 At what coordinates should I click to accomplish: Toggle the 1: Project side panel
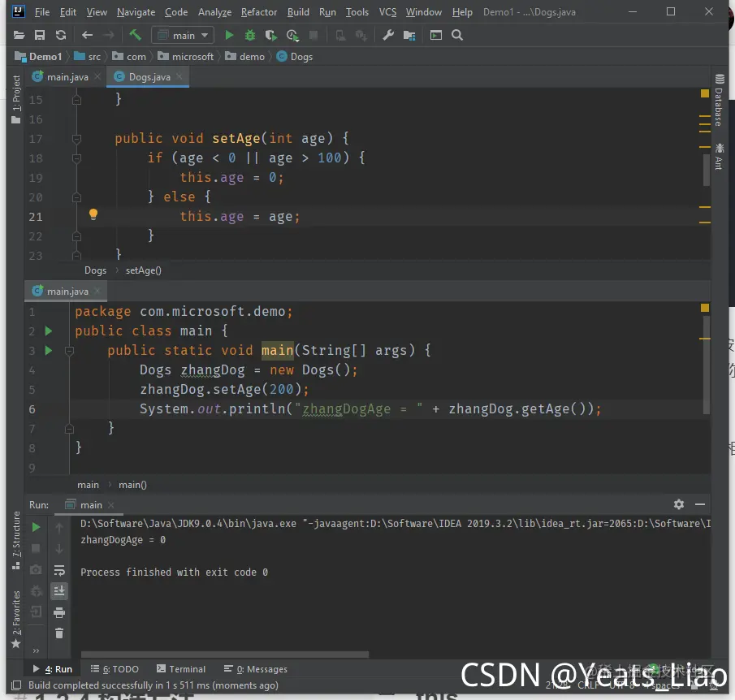(x=16, y=99)
